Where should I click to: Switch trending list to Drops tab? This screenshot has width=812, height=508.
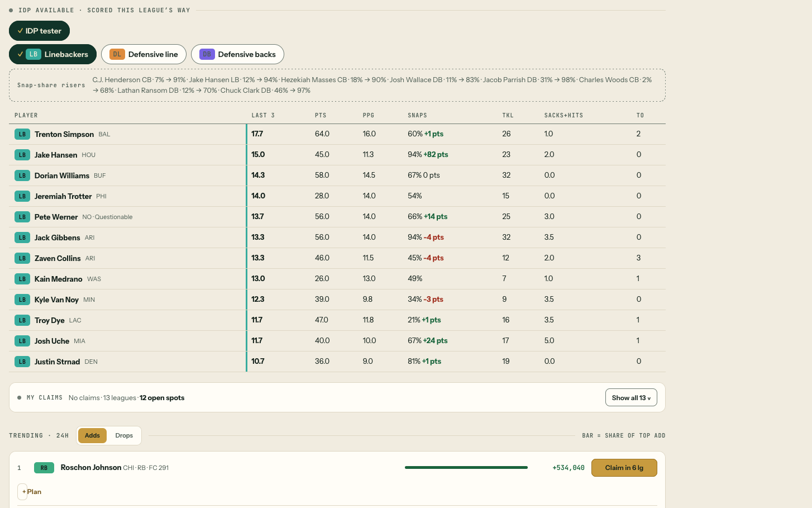pos(124,435)
